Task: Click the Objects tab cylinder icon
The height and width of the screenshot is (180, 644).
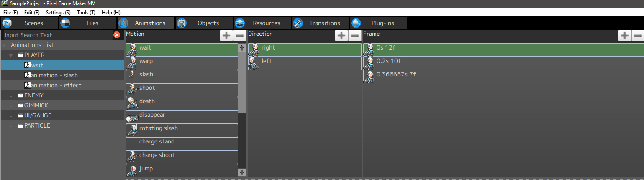Action: pos(182,23)
